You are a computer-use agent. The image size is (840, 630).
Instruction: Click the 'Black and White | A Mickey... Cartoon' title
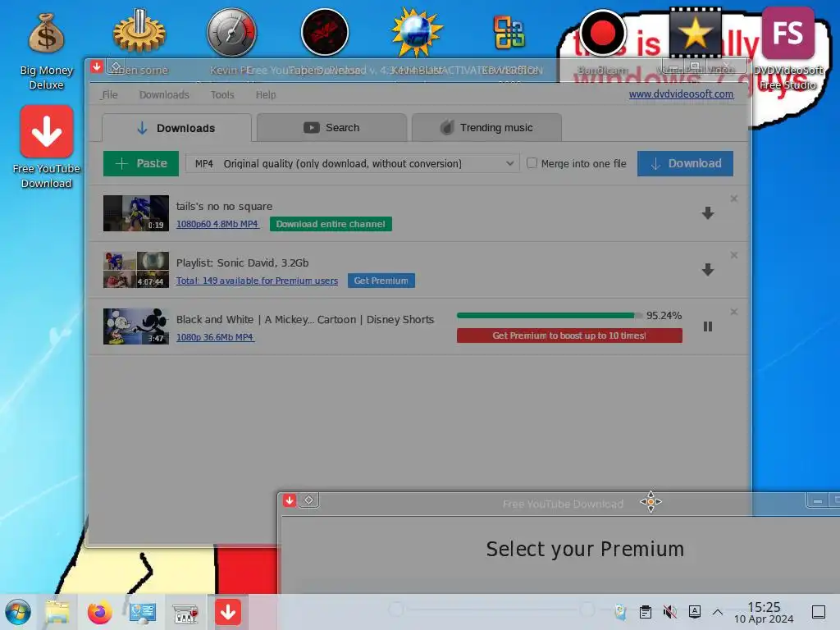coord(305,319)
